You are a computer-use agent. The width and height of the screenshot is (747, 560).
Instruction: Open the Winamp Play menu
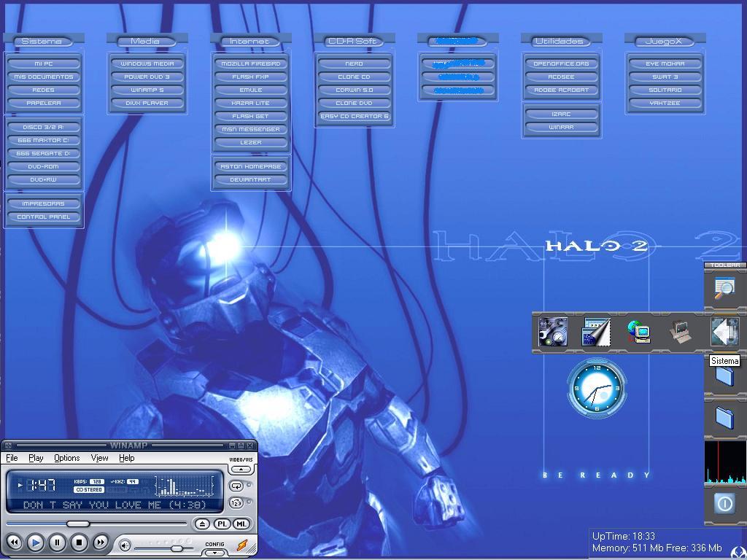(x=36, y=458)
